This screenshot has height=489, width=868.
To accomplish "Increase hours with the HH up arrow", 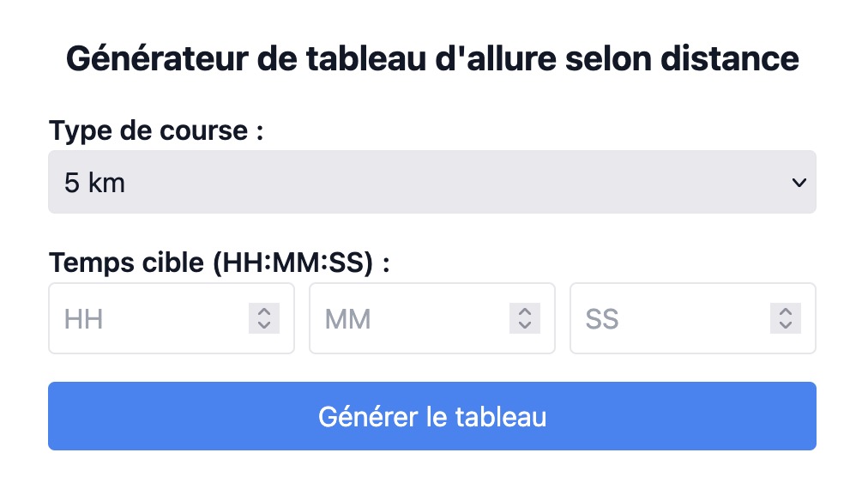I will [x=264, y=311].
